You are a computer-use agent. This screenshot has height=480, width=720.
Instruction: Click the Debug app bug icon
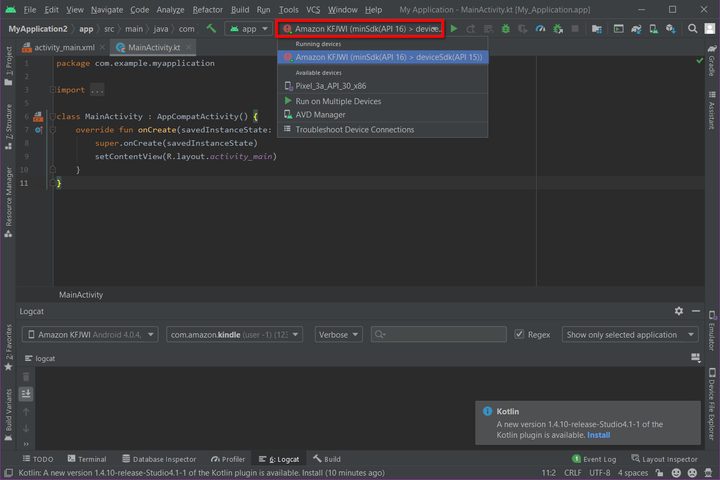click(x=506, y=28)
